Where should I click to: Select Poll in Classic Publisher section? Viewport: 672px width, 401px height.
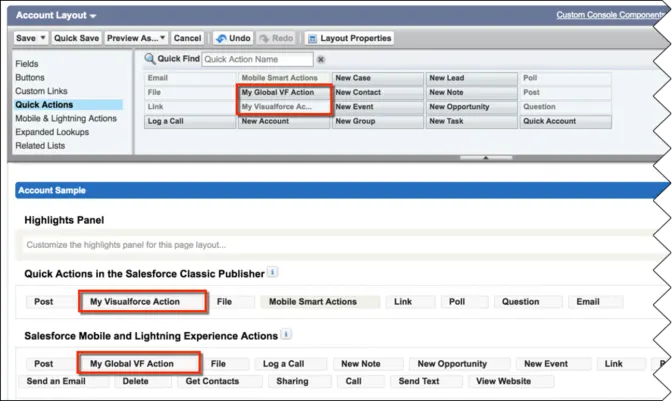point(464,302)
